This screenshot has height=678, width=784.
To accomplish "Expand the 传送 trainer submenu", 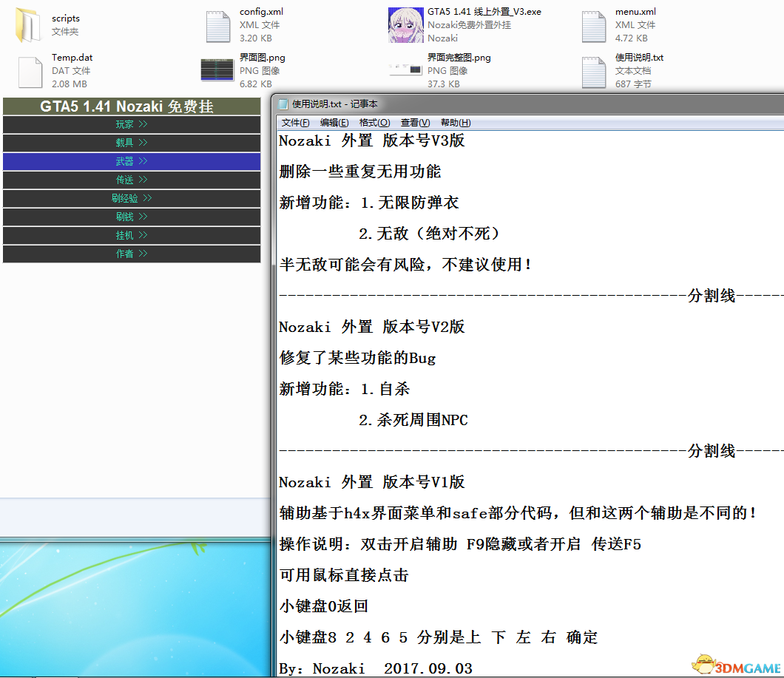I will 131,180.
